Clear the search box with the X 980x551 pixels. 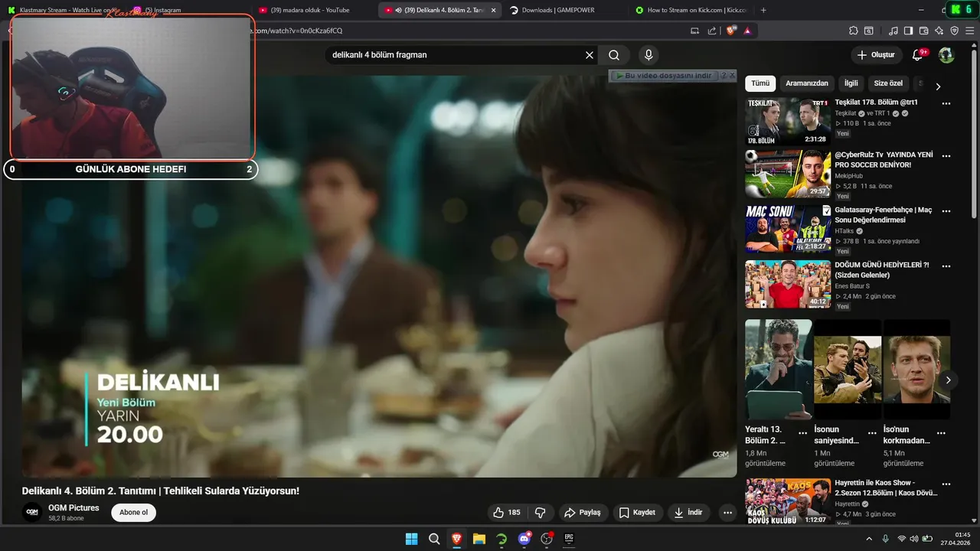590,55
